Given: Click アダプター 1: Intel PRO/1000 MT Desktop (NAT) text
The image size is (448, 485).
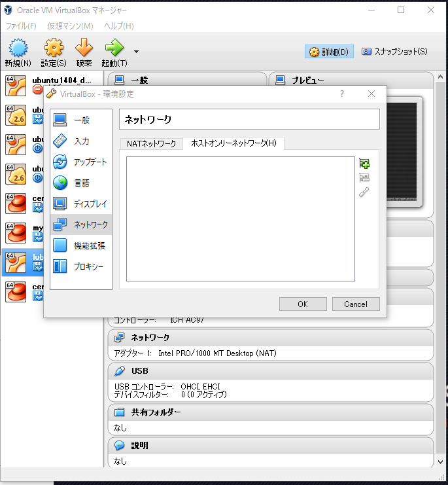Looking at the screenshot, I should [196, 353].
